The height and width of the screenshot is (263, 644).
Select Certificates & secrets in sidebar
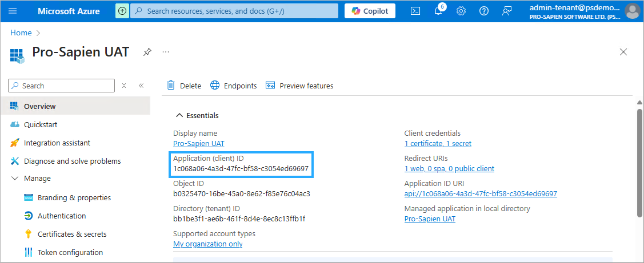coord(72,234)
